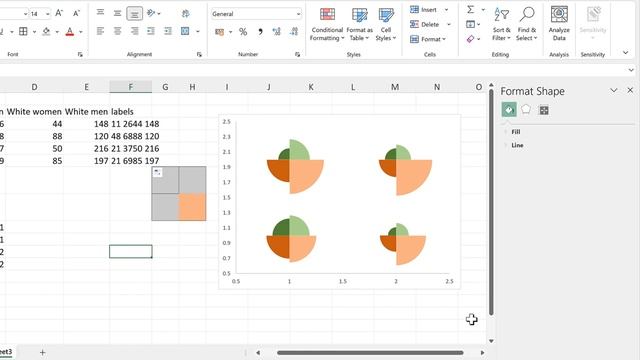Viewport: 640px width, 360px height.
Task: Select Size & Properties tab in Format Shape
Action: point(544,110)
